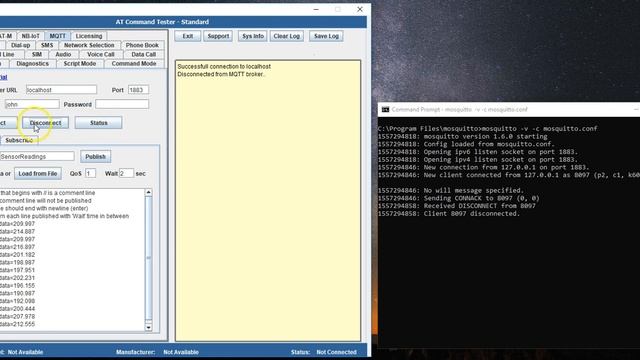Click 'Not Connected' status bar value

click(336, 352)
